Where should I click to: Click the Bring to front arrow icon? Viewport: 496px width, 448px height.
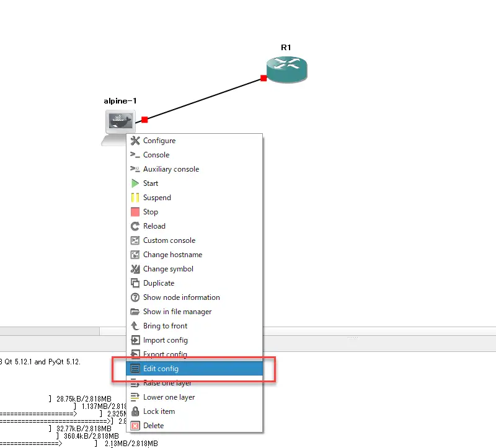pyautogui.click(x=135, y=326)
